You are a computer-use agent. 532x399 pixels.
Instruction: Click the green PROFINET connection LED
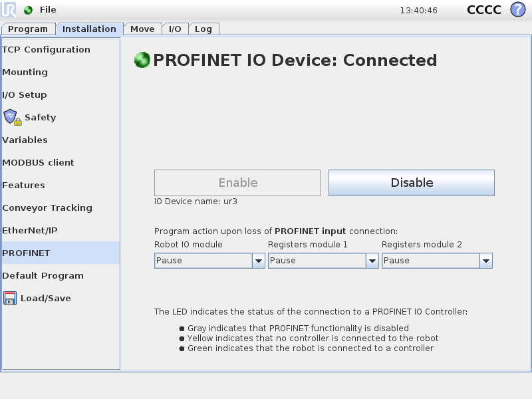coord(142,60)
